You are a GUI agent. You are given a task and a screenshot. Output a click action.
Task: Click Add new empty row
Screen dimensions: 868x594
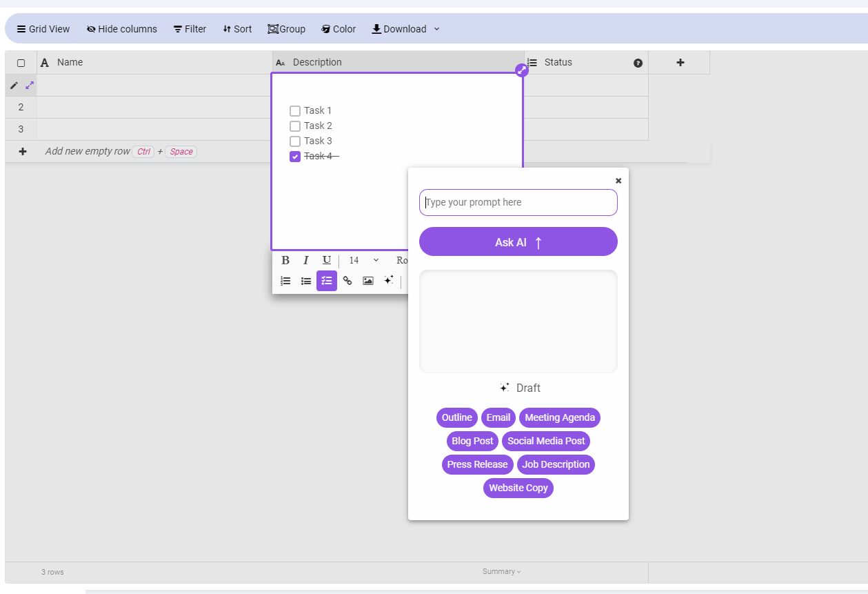88,151
